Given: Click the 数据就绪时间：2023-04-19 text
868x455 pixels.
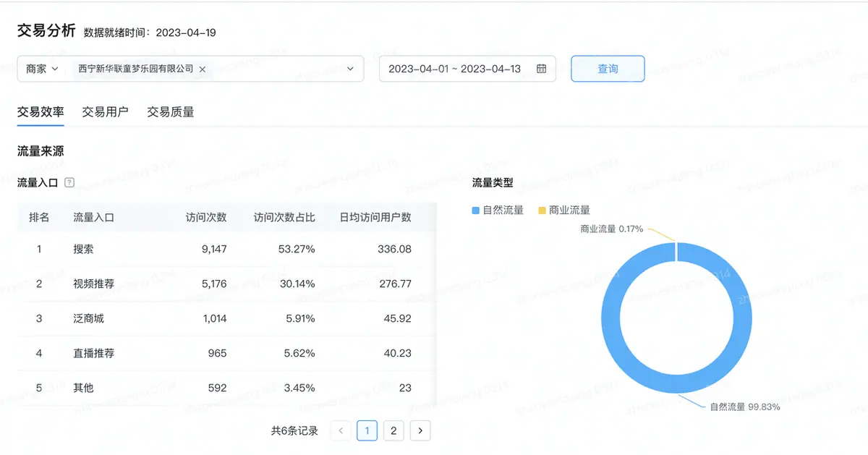Looking at the screenshot, I should click(150, 33).
